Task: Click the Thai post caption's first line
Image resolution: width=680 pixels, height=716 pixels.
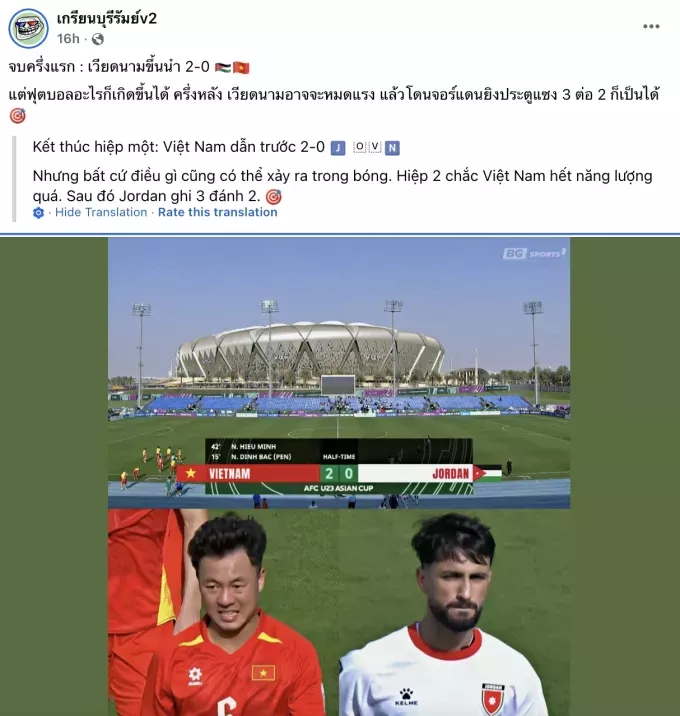Action: (129, 68)
